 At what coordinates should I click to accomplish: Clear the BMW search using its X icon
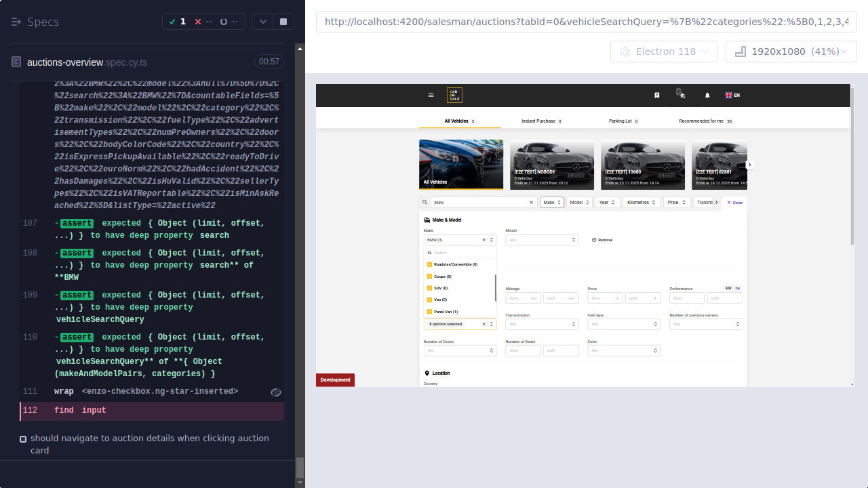531,202
